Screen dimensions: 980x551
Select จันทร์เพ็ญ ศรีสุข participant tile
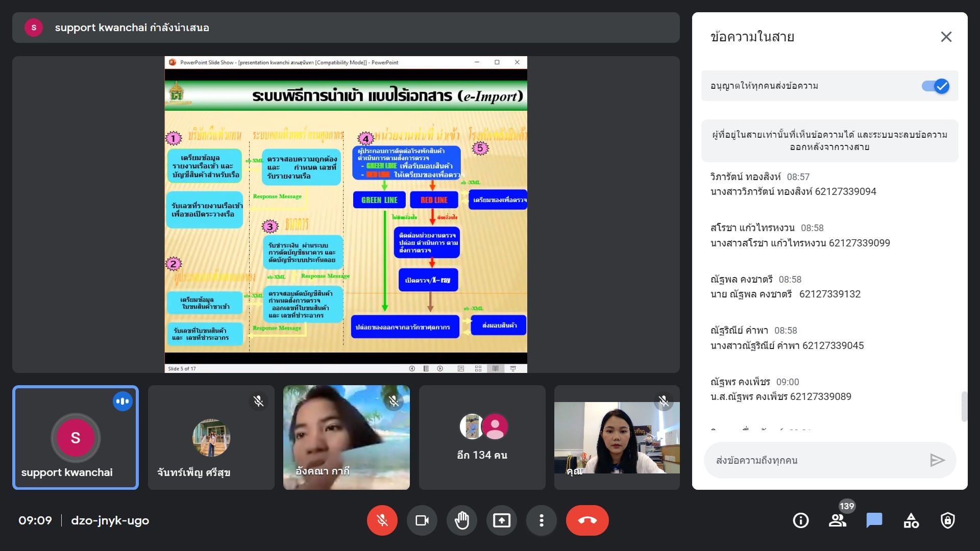tap(211, 438)
